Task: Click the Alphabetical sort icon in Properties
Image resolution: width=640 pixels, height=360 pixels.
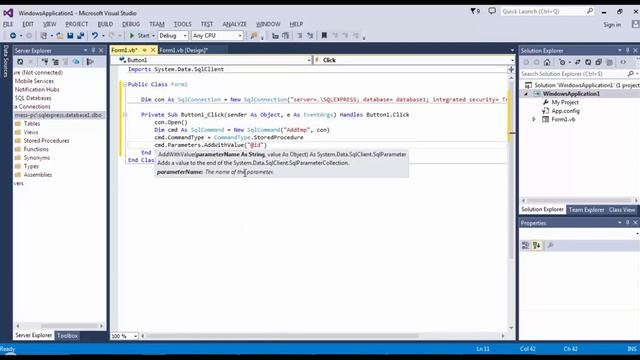Action: (537, 245)
